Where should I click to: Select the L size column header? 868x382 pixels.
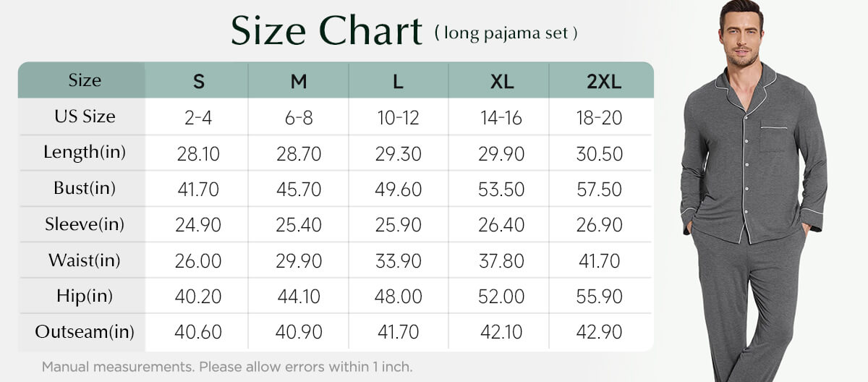[x=399, y=81]
